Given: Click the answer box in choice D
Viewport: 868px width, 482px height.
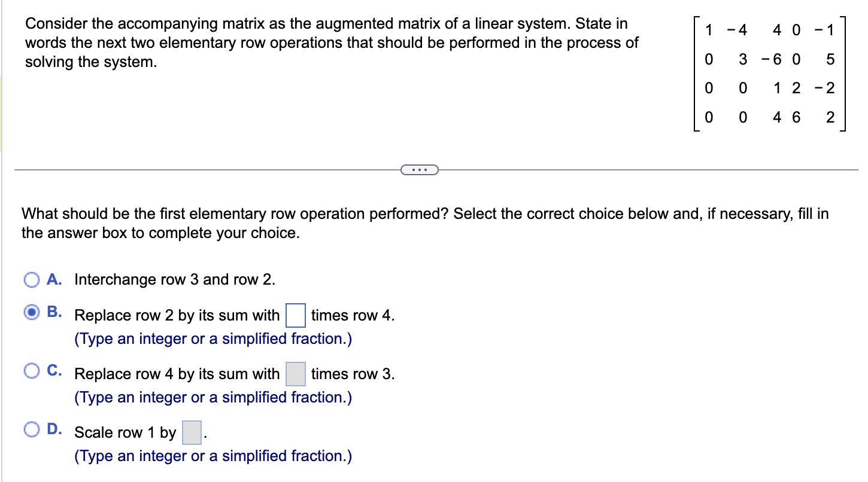Looking at the screenshot, I should [x=192, y=432].
